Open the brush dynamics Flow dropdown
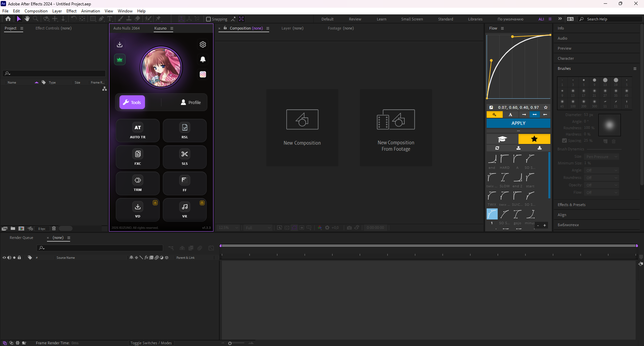 [x=601, y=193]
